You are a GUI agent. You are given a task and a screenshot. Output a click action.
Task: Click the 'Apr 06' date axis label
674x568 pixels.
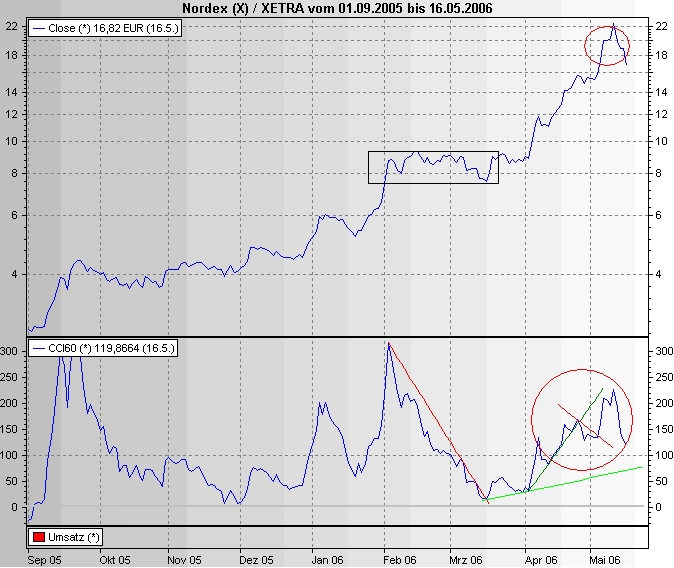(541, 560)
